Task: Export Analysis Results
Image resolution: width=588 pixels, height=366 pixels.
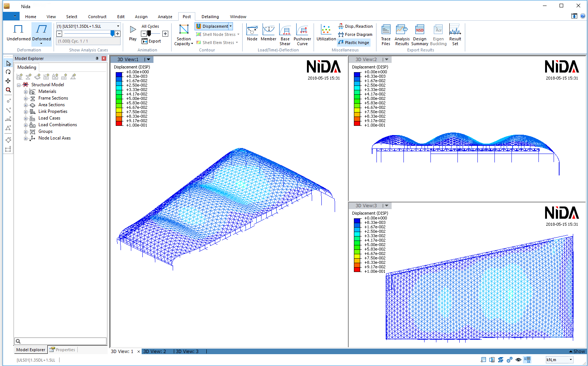Action: coord(402,35)
